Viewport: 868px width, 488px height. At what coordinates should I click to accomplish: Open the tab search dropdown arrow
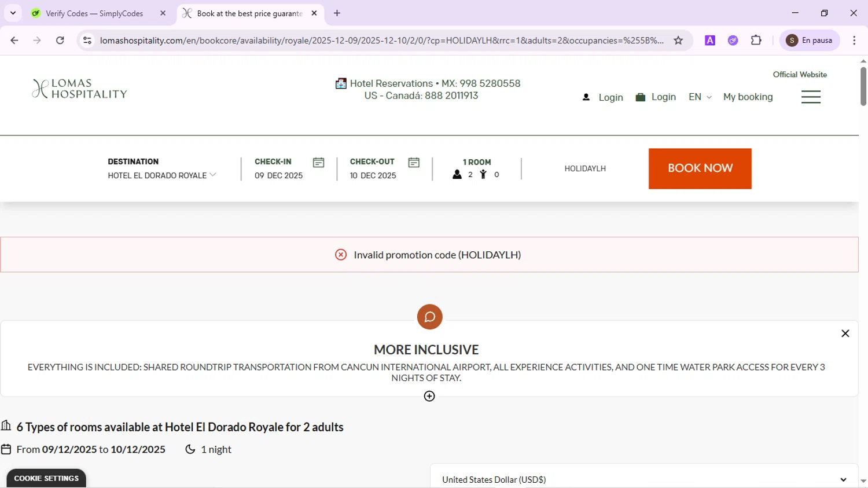[13, 13]
